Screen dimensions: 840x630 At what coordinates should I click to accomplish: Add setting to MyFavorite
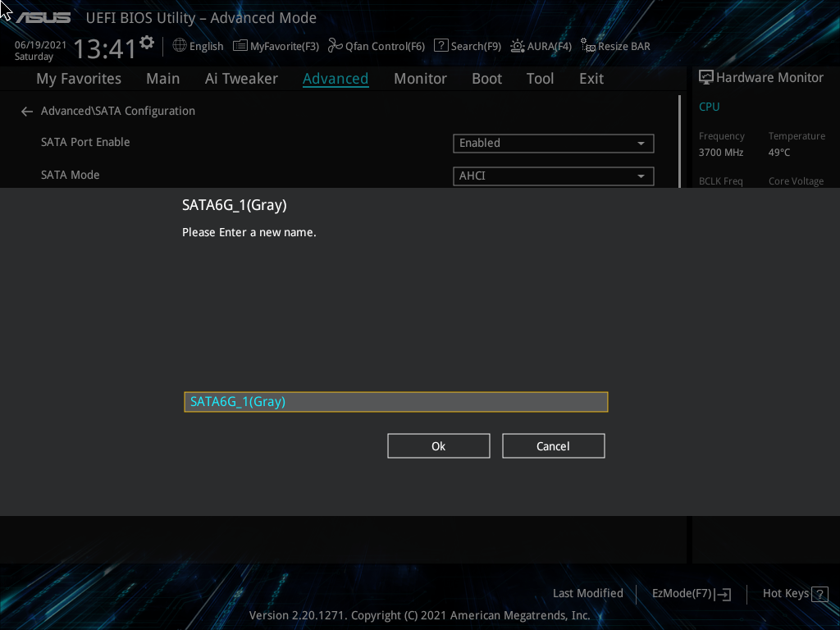tap(276, 46)
